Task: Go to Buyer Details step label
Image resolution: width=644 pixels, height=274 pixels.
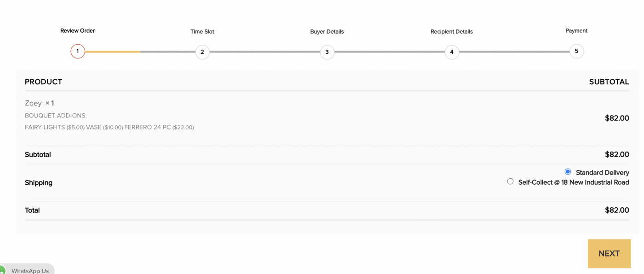Action: (327, 32)
